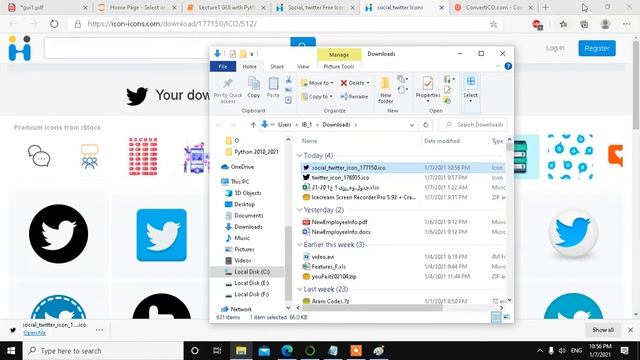This screenshot has width=640, height=360.
Task: Open the Mail app from taskbar
Action: point(264,351)
